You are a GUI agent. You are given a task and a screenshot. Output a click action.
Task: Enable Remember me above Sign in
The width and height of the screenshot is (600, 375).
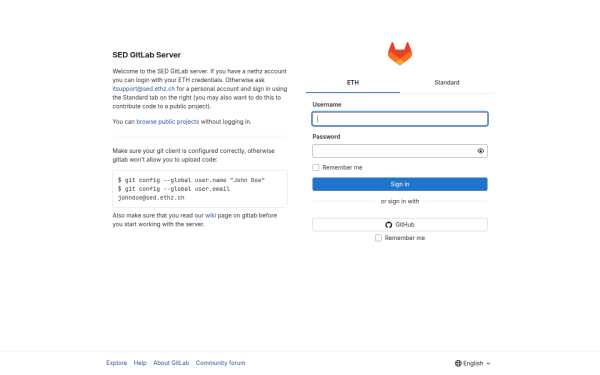316,167
